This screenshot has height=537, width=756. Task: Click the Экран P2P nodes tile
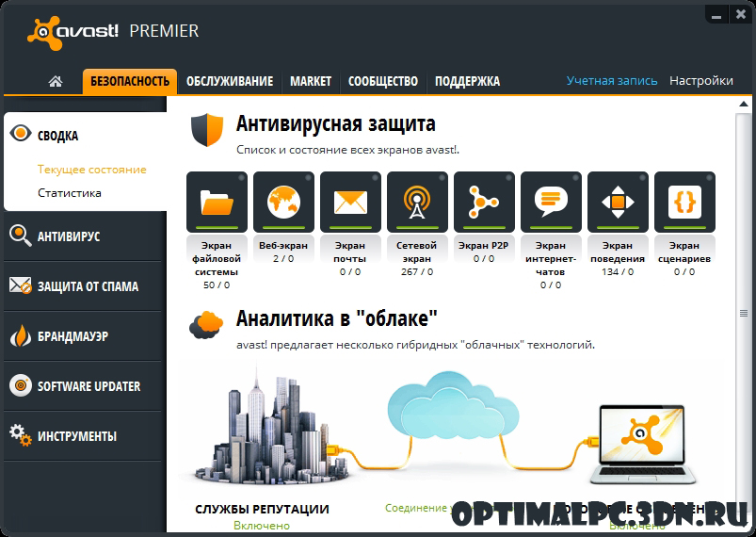click(x=484, y=202)
